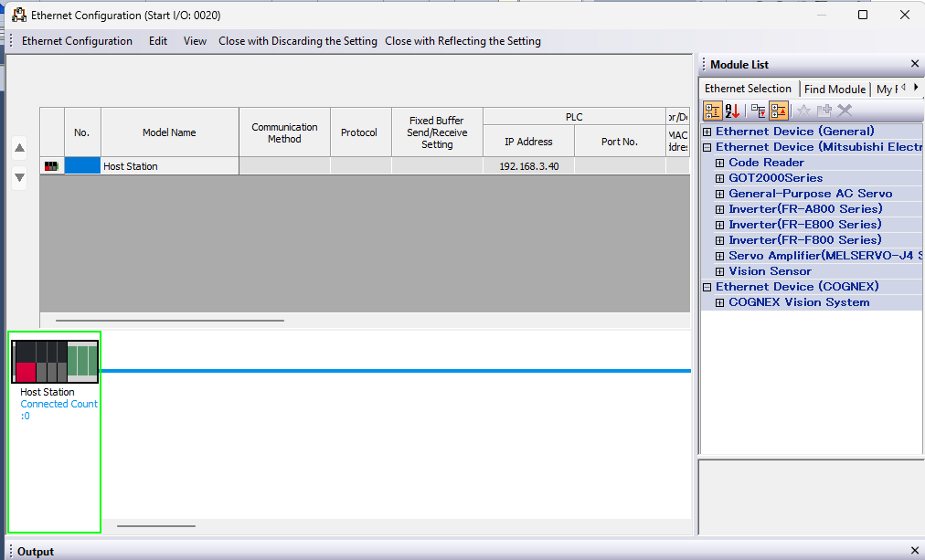
Task: Open the Edit menu
Action: click(x=158, y=41)
